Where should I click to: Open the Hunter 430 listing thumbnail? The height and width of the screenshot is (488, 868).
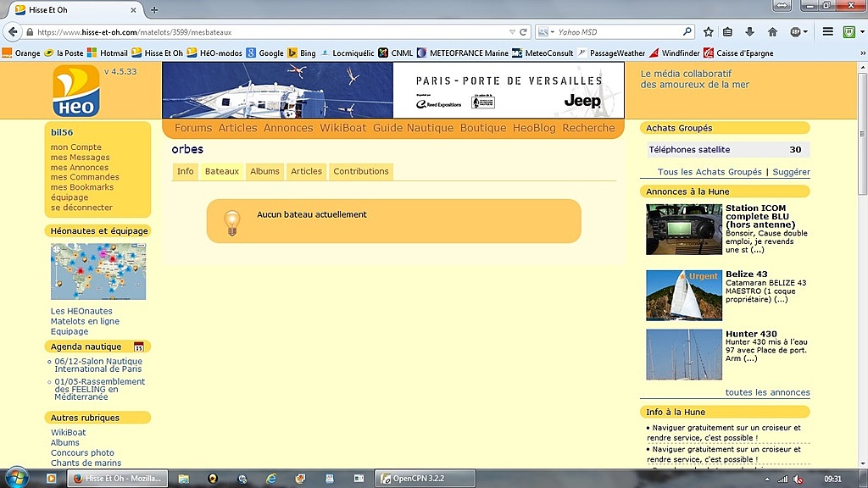684,355
